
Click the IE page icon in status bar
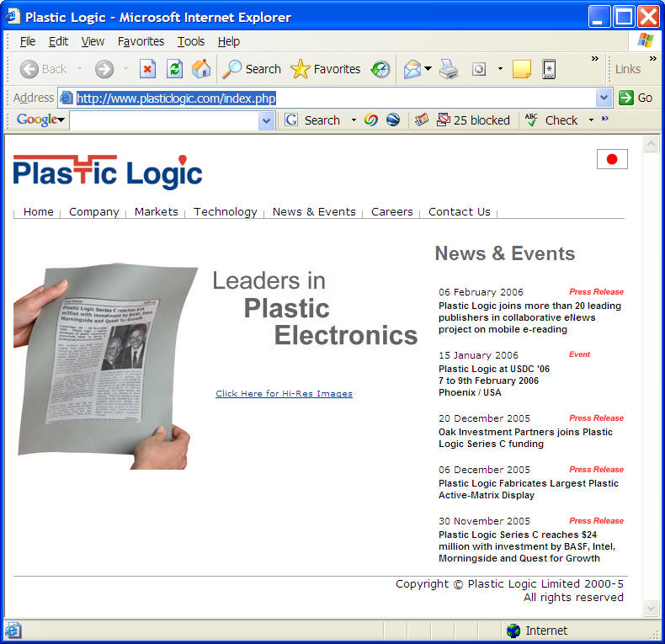pos(13,631)
